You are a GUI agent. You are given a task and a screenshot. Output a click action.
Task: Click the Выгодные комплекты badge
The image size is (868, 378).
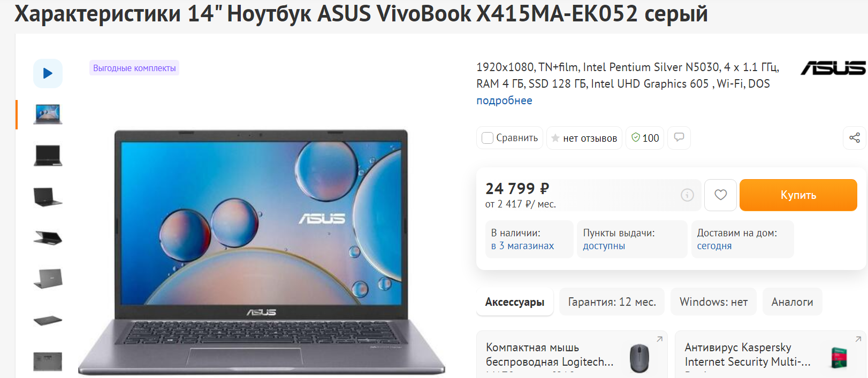[134, 68]
